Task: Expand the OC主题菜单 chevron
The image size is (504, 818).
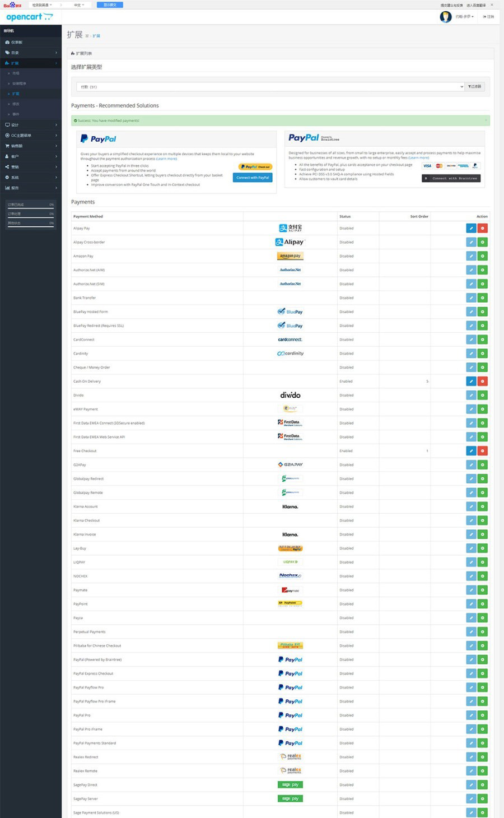Action: tap(57, 136)
